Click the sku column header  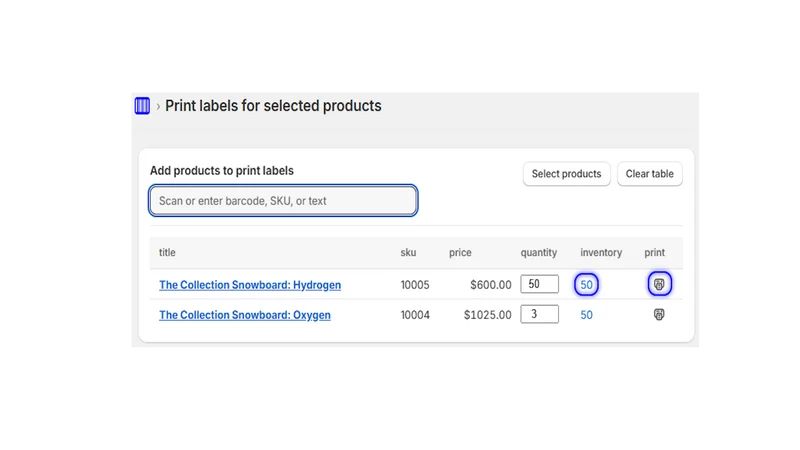[408, 253]
